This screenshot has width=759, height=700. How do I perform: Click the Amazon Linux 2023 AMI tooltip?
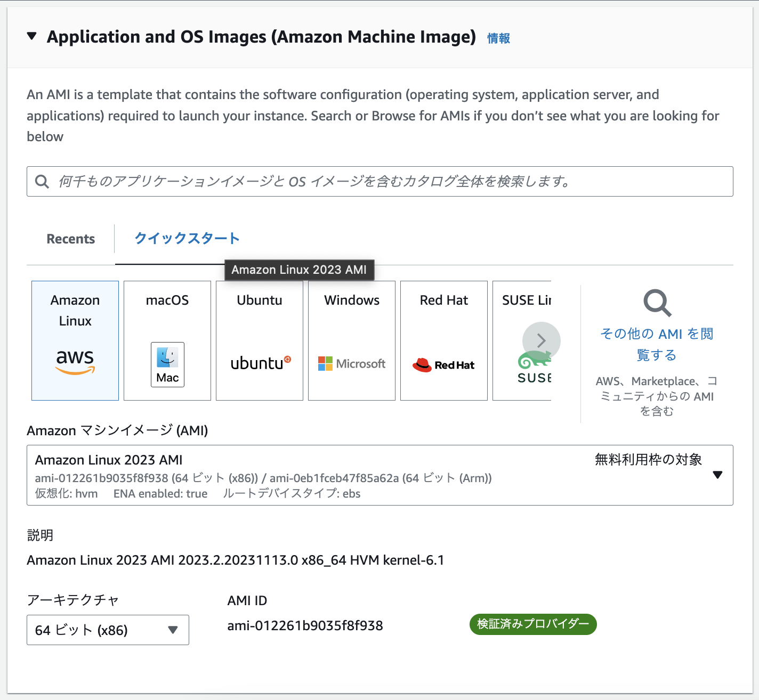[x=299, y=270]
